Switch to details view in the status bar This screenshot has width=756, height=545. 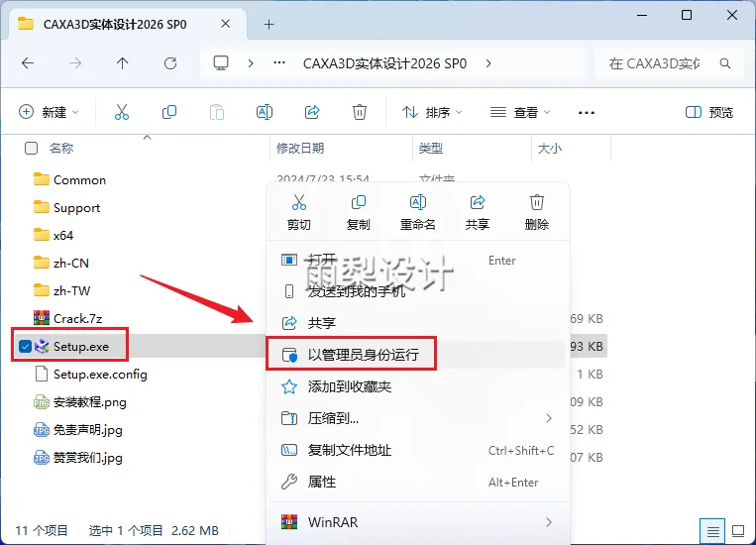(x=713, y=531)
